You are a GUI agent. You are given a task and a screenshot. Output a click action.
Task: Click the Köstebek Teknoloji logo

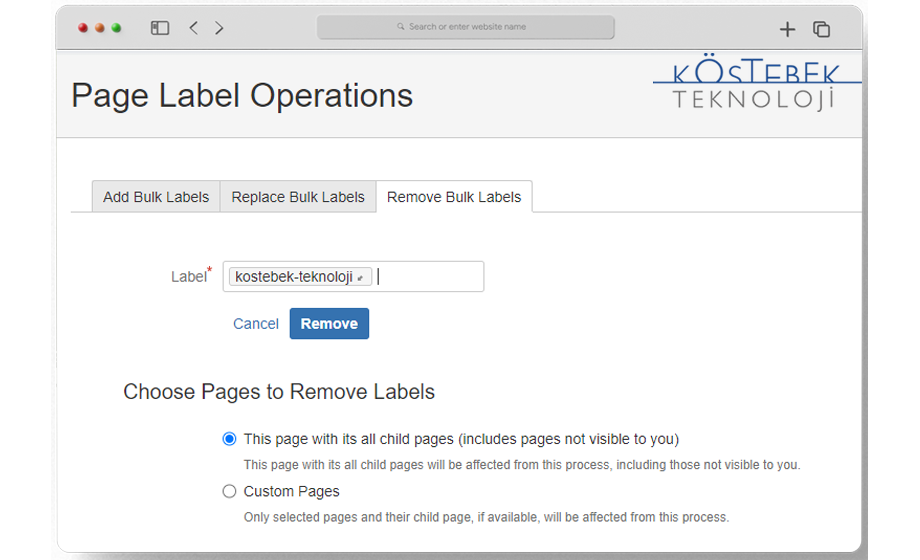tap(755, 83)
